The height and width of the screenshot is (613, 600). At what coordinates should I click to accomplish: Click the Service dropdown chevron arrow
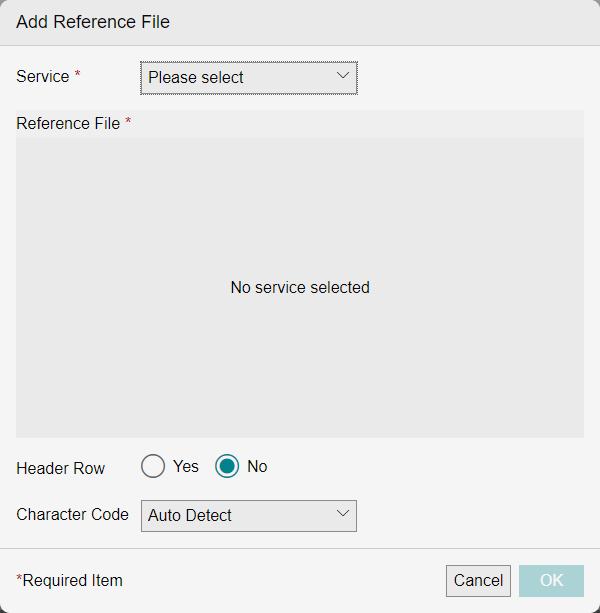coord(343,76)
